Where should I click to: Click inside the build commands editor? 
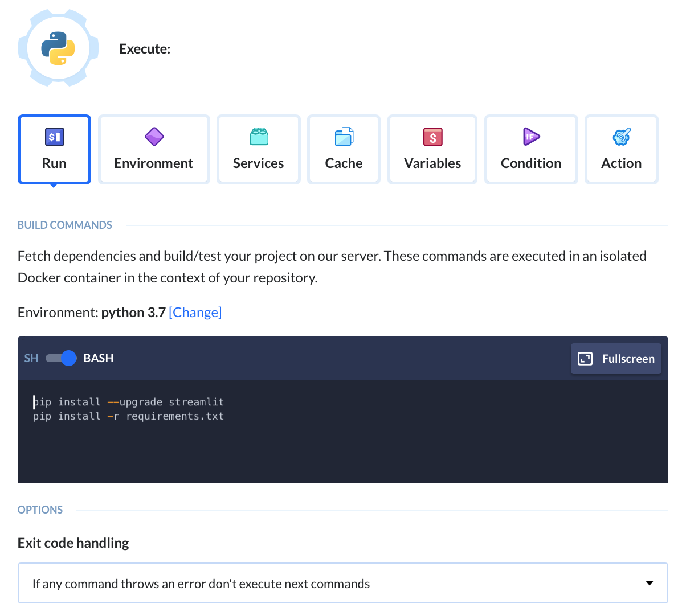click(x=343, y=431)
